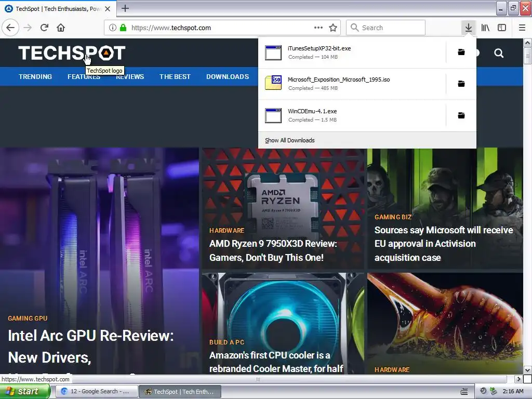Click Show All Downloads

tap(290, 140)
